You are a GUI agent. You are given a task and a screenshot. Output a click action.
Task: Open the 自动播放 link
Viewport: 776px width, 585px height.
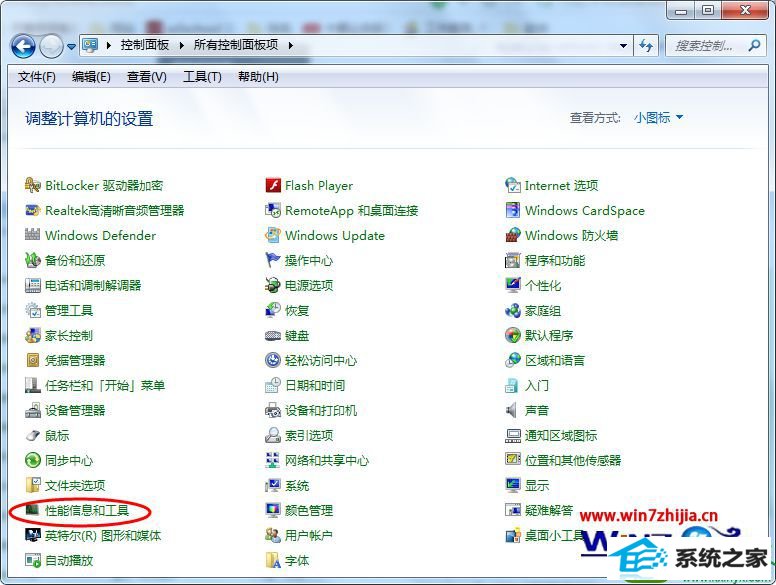(x=69, y=561)
